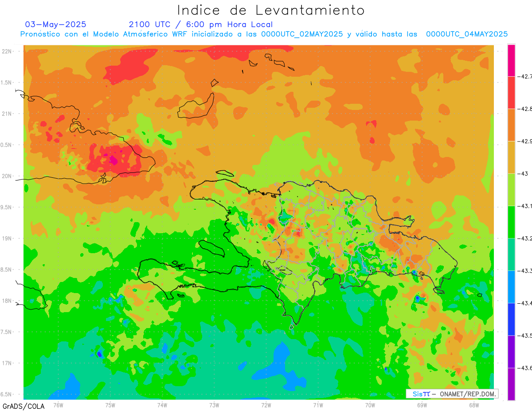Viewport: 532px width, 411px height.
Task: Click the '-43.6' color bar label
Action: tap(526, 368)
